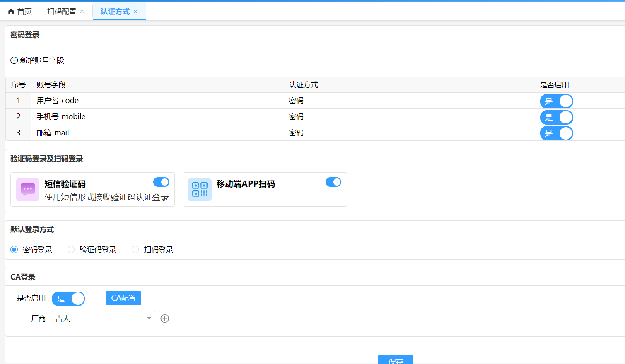
Task: Go to the 首页 tab
Action: point(24,12)
